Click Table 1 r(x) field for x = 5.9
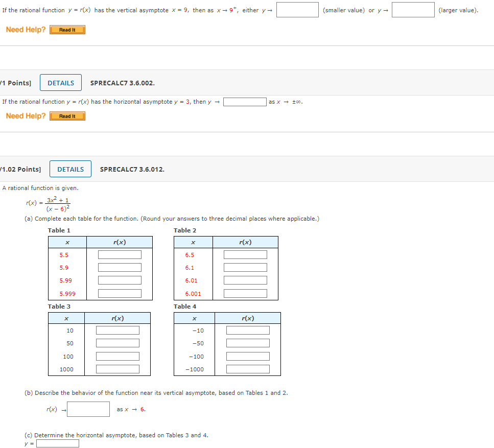The height and width of the screenshot is (448, 494). click(x=120, y=267)
